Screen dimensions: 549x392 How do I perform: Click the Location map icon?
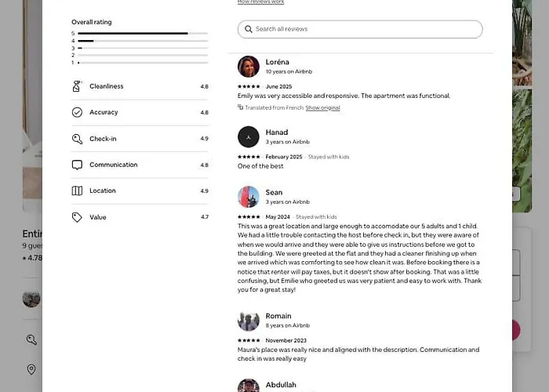pyautogui.click(x=77, y=191)
